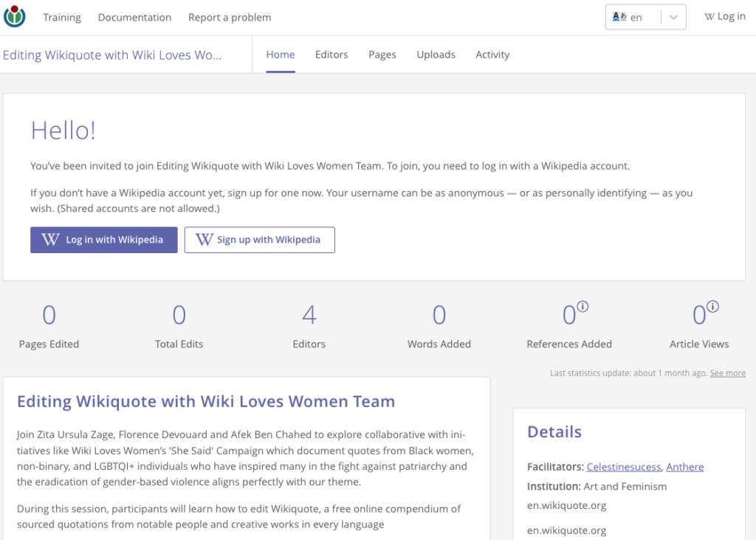
Task: Switch to the Editors tab
Action: pyautogui.click(x=331, y=55)
